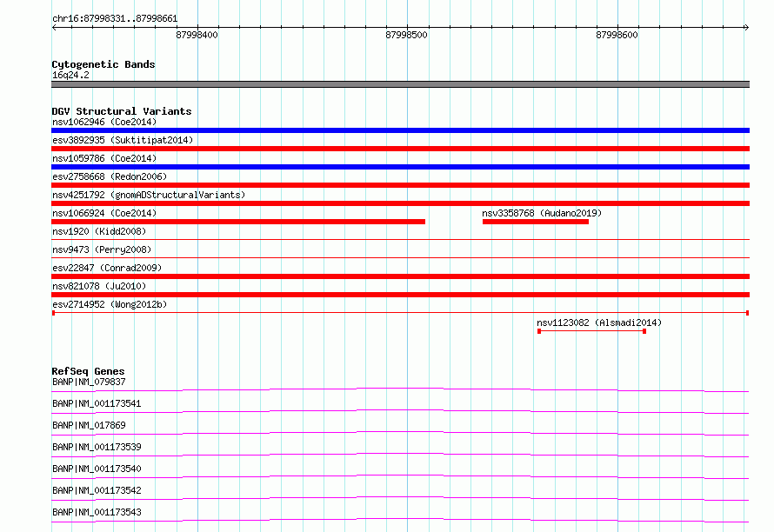Click the nsv1062946 (Coe2014) label

coord(104,122)
